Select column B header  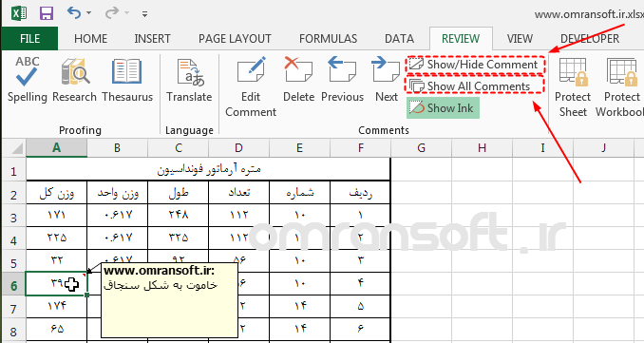click(x=118, y=148)
